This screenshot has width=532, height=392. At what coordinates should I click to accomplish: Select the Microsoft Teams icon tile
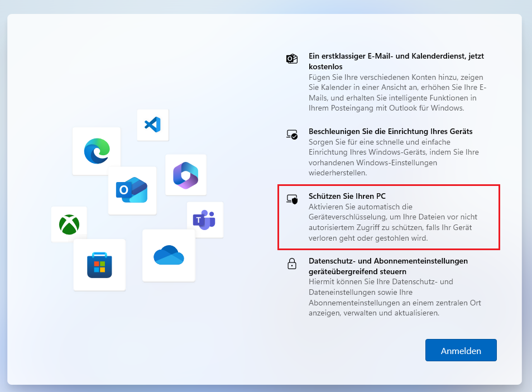(x=204, y=220)
